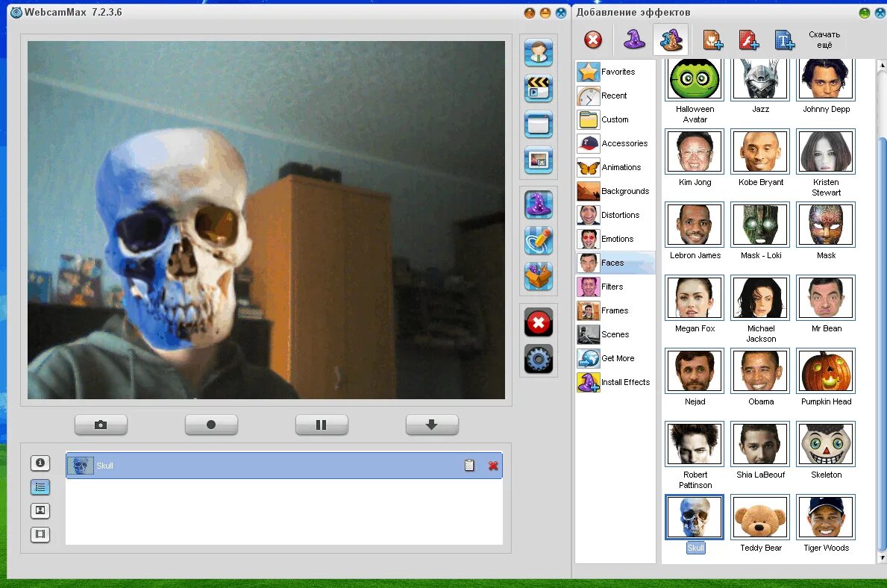Apply the Tiger Woods face
The height and width of the screenshot is (588, 887).
pyautogui.click(x=826, y=516)
